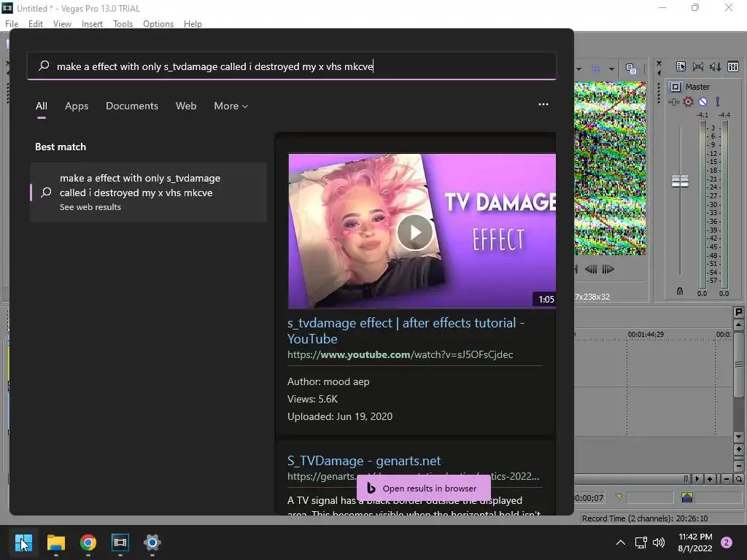This screenshot has width=747, height=560.
Task: Click Downmix Output icon in mixer
Action: (698, 66)
